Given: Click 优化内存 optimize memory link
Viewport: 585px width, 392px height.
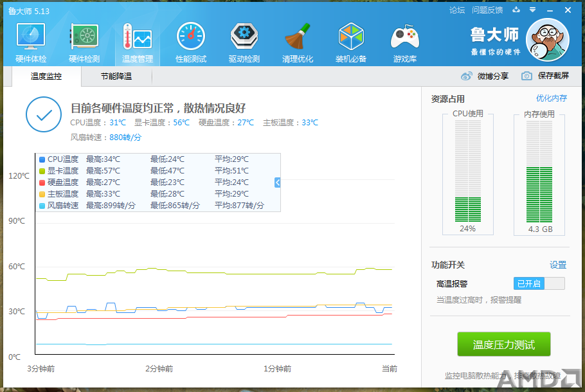Looking at the screenshot, I should [552, 98].
